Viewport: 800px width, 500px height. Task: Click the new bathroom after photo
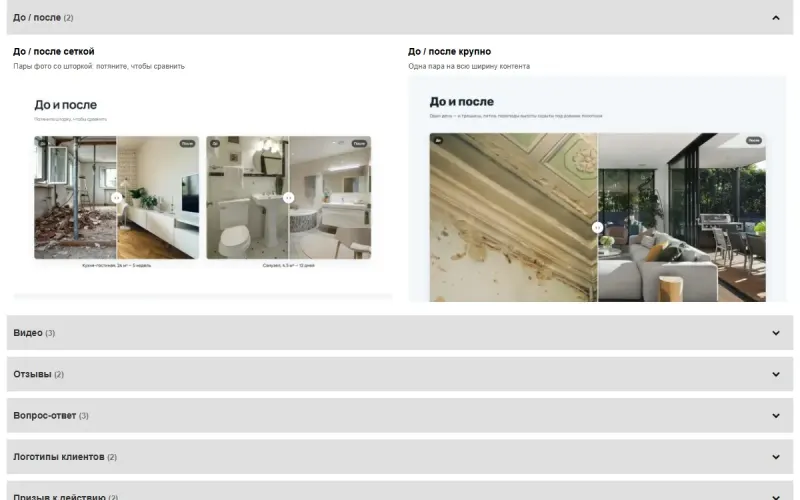point(330,197)
